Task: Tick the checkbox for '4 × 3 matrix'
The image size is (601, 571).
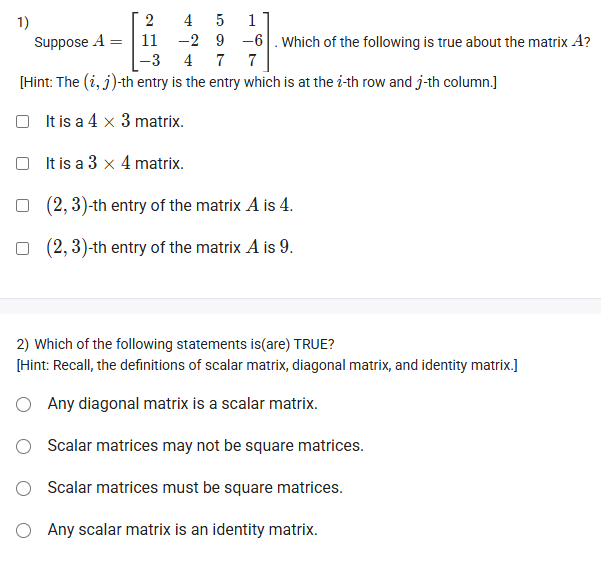Action: tap(22, 122)
